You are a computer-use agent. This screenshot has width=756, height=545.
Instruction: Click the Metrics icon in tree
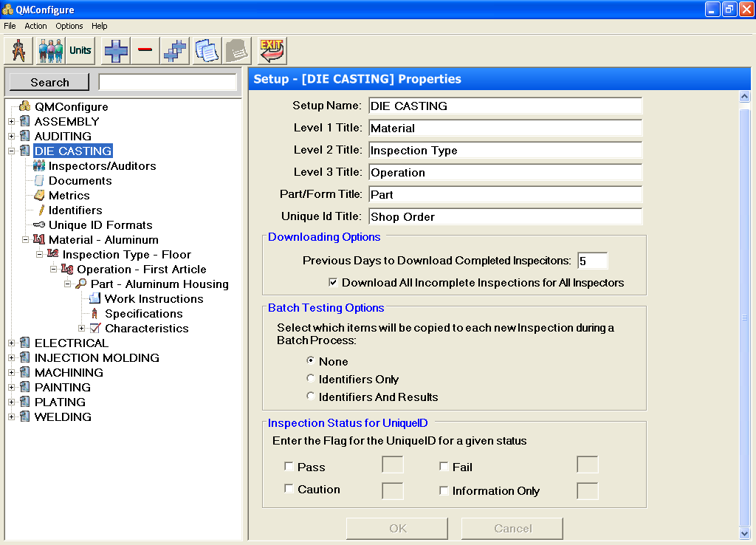pos(40,196)
